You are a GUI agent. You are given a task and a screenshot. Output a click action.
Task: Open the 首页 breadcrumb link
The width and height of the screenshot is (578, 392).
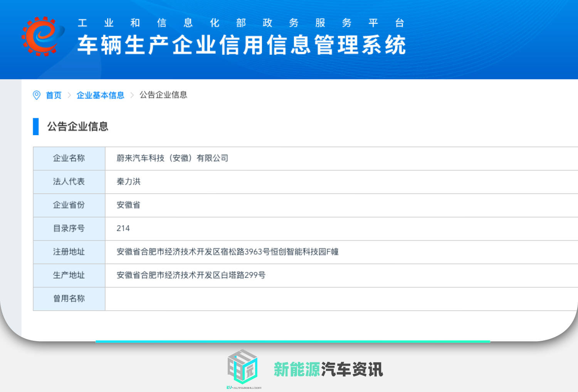pos(54,95)
